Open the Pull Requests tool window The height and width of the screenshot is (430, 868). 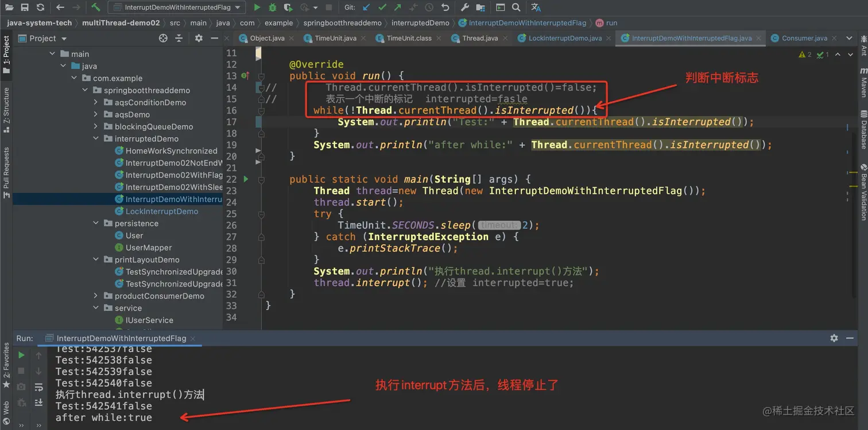6,173
